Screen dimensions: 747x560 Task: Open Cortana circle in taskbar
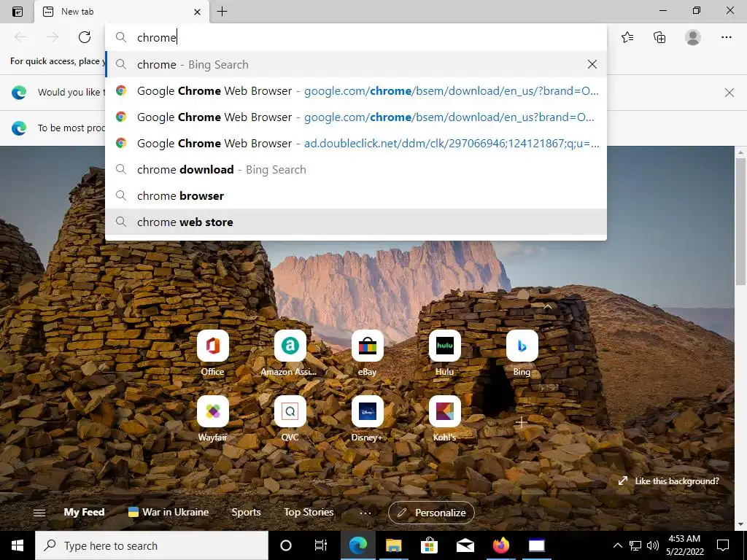coord(286,545)
